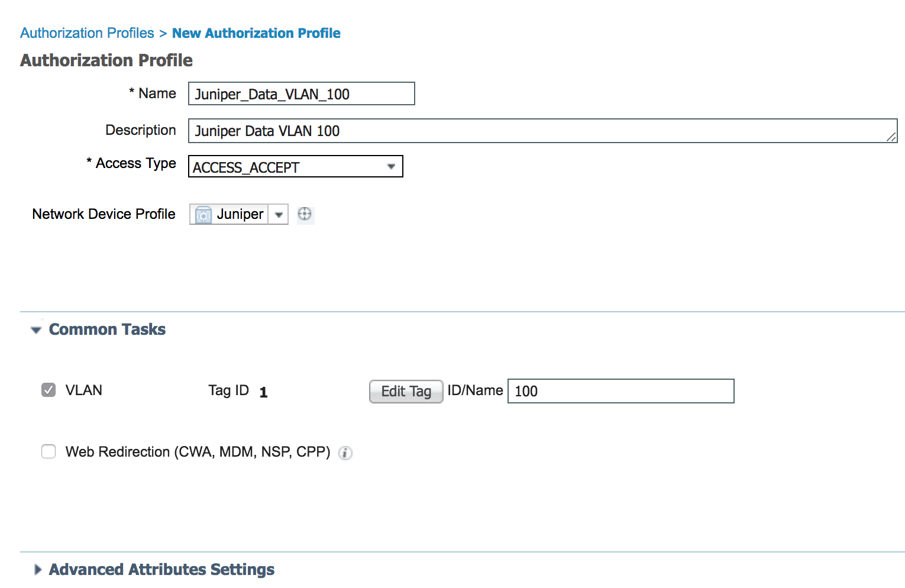Image resolution: width=905 pixels, height=588 pixels.
Task: Expand Advanced Attributes Settings triangle
Action: (38, 570)
